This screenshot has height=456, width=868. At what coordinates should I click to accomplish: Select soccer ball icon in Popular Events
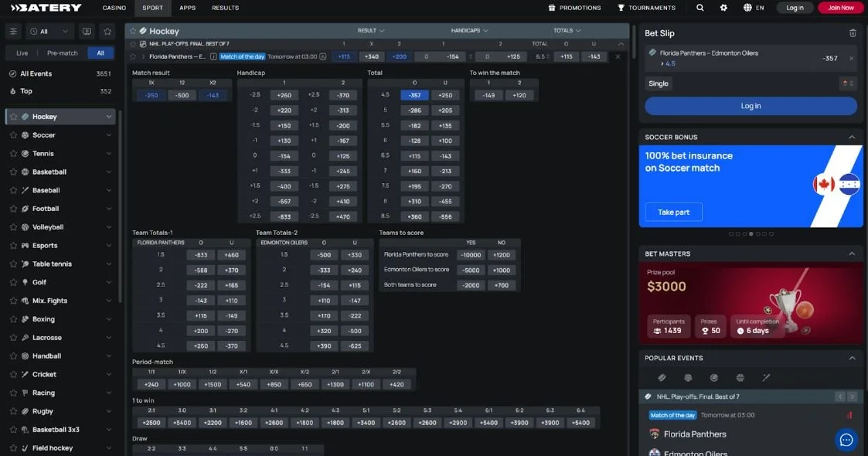pos(688,378)
